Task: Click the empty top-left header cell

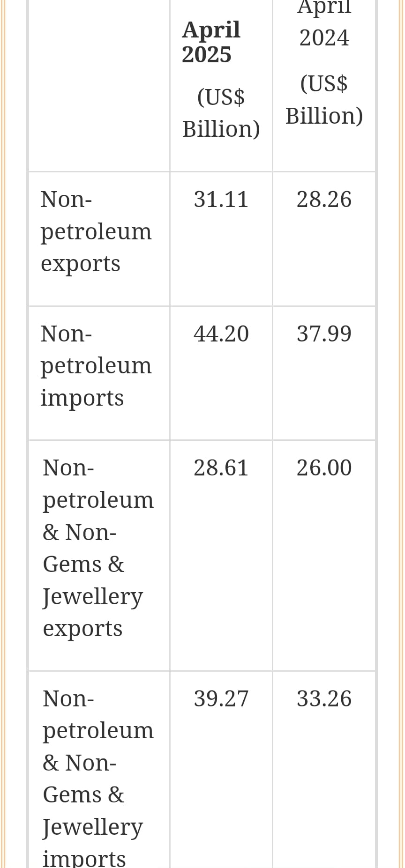Action: point(99,85)
